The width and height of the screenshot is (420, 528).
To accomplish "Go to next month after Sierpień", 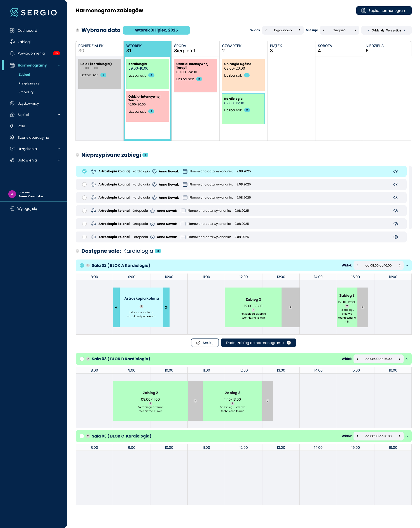I will pos(355,30).
